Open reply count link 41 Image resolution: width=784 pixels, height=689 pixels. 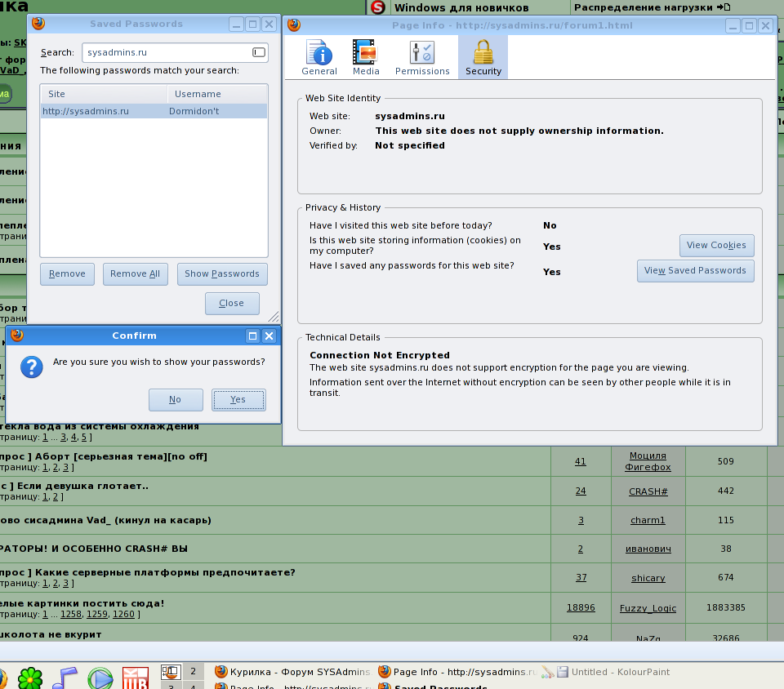pyautogui.click(x=580, y=462)
